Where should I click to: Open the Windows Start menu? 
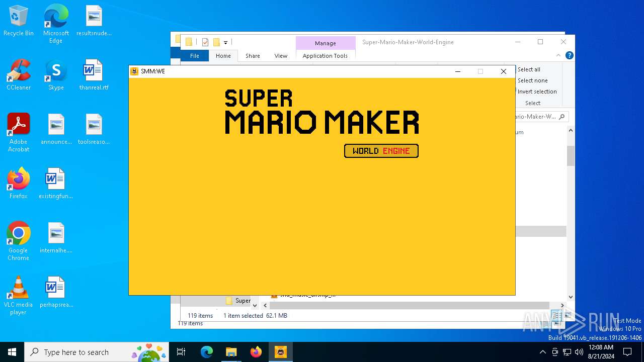[12, 352]
